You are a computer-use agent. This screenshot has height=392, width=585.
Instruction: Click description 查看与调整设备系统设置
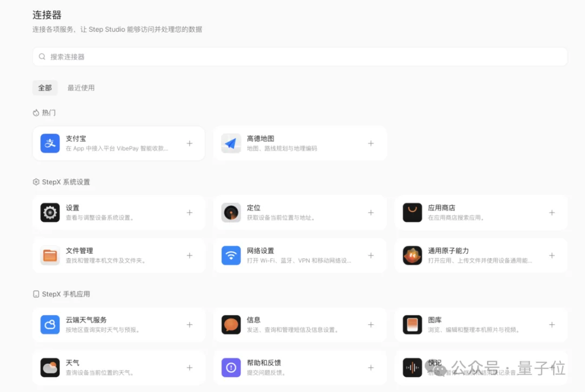[100, 218]
